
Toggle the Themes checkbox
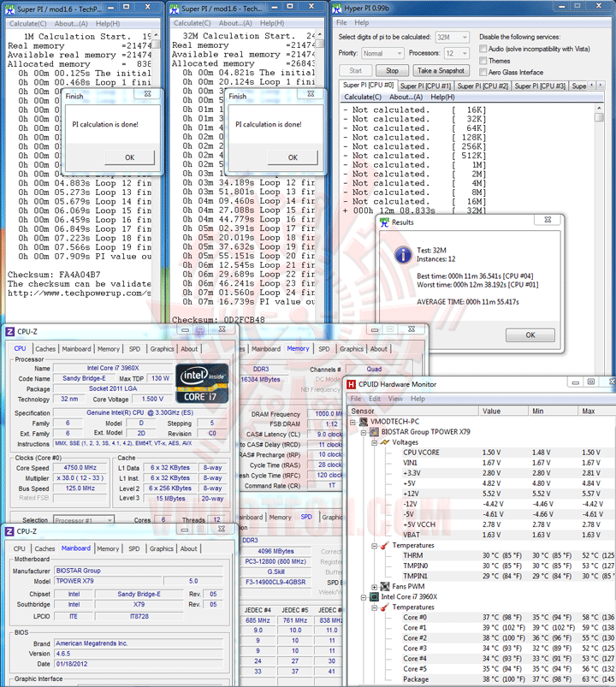pos(483,61)
